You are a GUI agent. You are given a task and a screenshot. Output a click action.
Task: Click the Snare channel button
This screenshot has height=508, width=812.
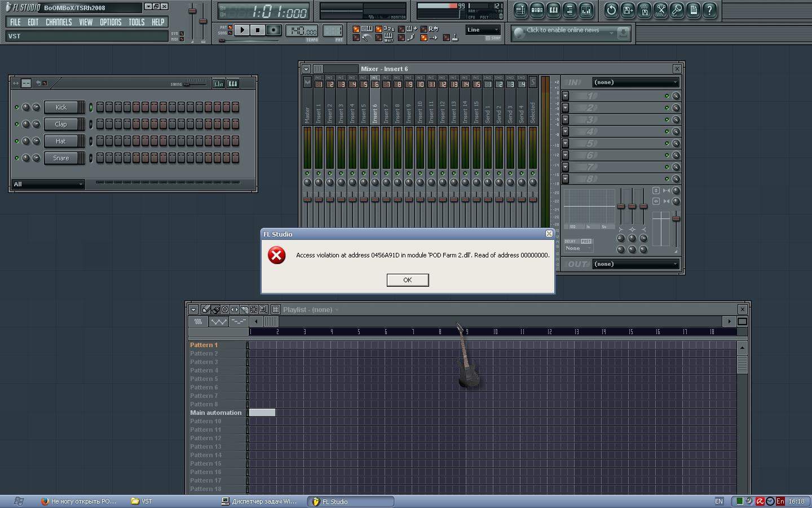tap(61, 158)
